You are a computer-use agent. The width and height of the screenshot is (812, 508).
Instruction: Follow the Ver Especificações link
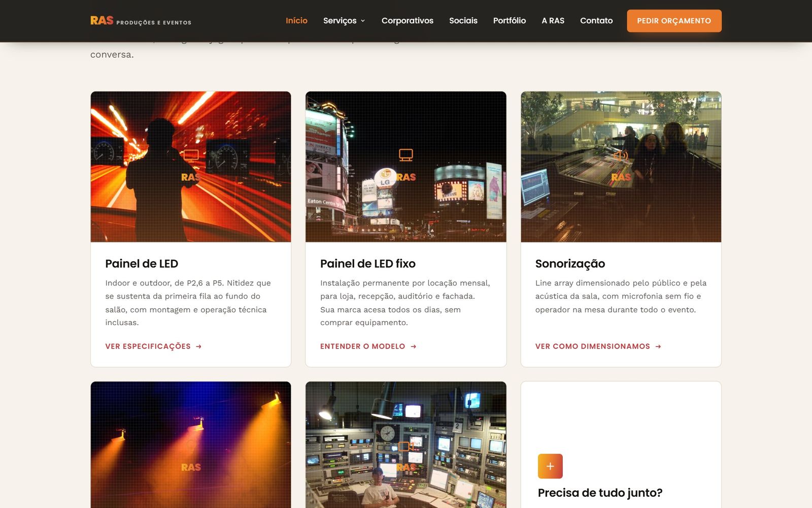coord(153,346)
